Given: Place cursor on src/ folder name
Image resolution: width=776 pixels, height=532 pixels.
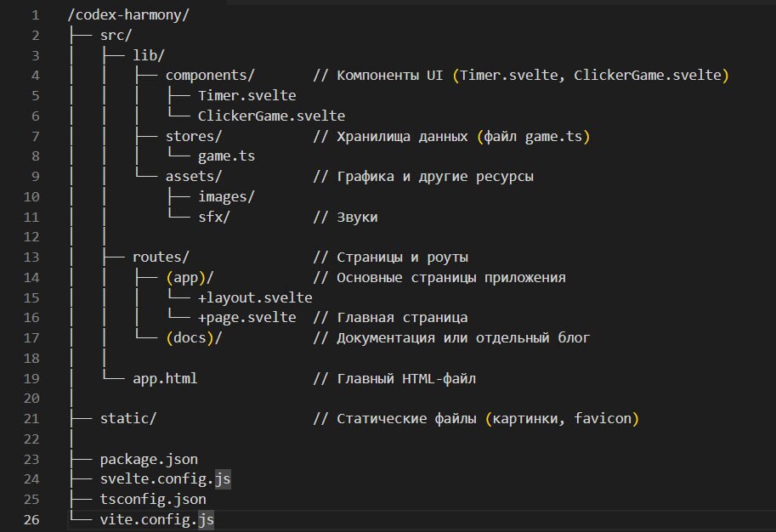Looking at the screenshot, I should click(116, 35).
